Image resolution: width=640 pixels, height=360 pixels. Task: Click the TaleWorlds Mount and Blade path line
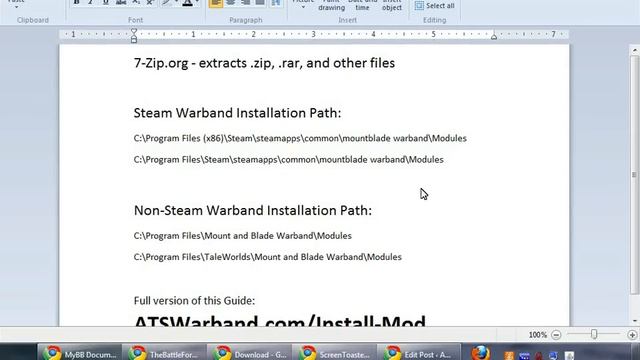(x=268, y=257)
